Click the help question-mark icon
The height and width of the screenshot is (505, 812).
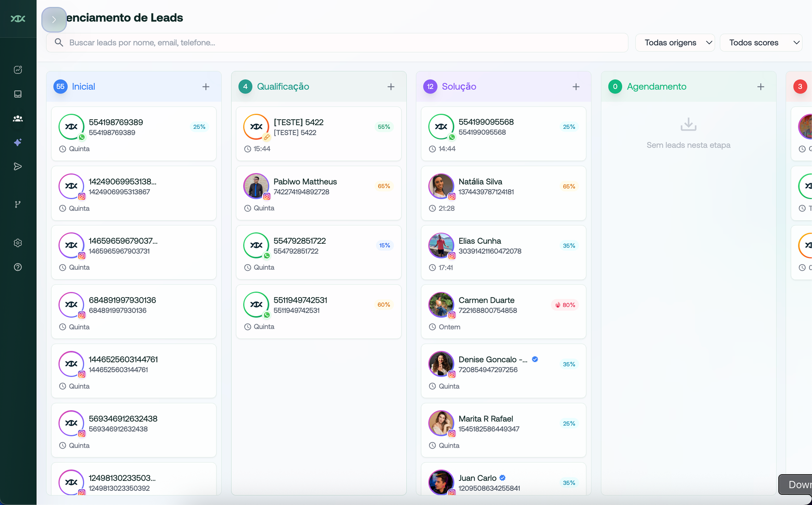(18, 267)
